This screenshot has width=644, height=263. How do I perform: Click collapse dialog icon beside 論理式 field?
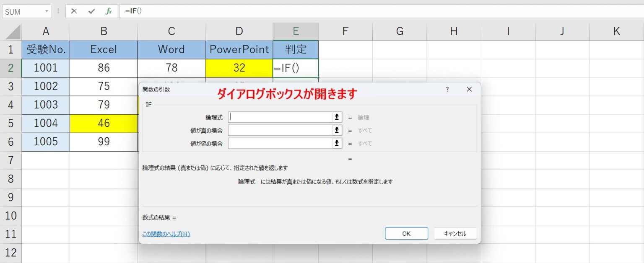336,117
